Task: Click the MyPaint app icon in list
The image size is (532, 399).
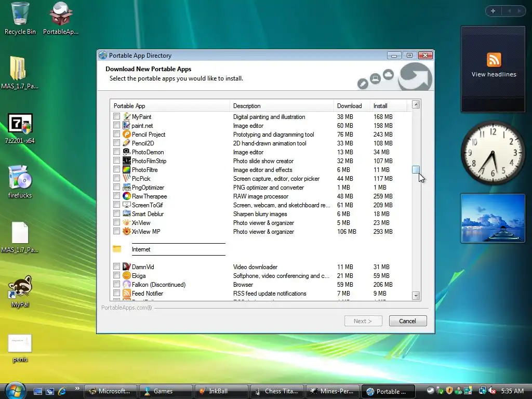Action: [x=127, y=116]
